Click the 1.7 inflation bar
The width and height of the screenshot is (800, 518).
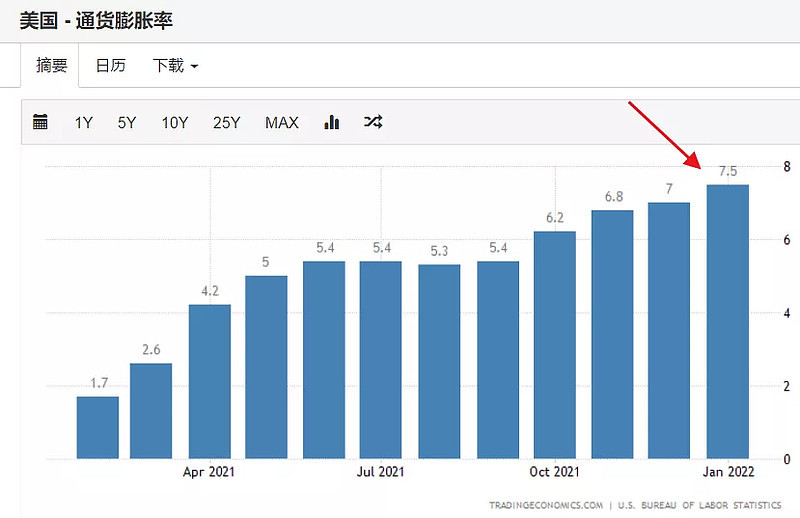tap(98, 428)
